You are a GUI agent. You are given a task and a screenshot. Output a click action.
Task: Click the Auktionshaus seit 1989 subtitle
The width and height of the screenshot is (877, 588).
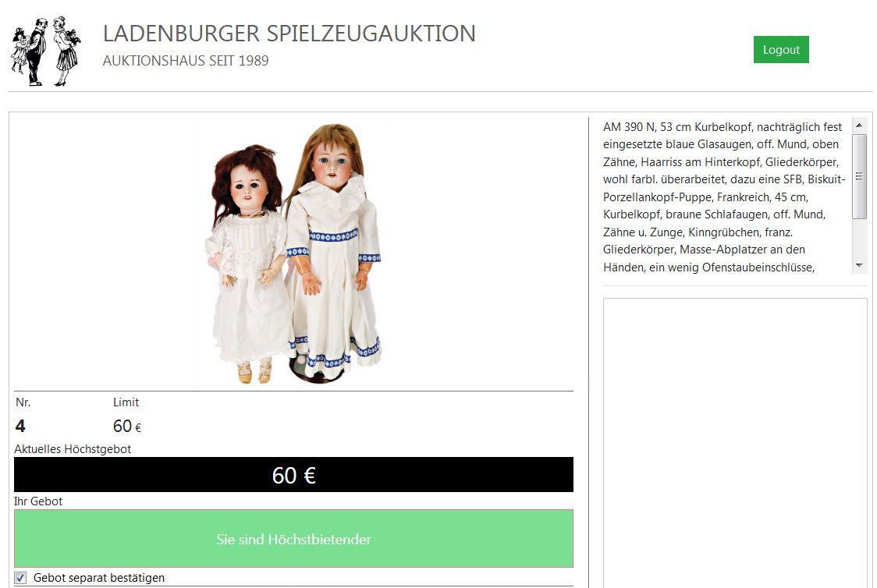pos(186,61)
